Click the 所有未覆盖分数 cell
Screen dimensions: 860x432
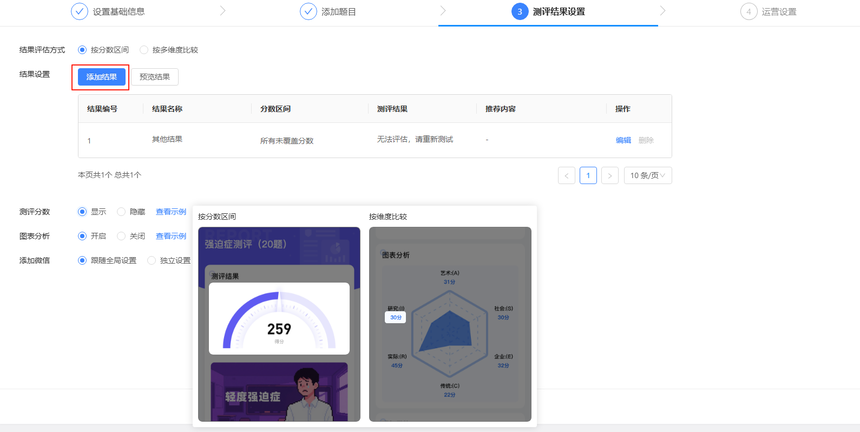287,141
